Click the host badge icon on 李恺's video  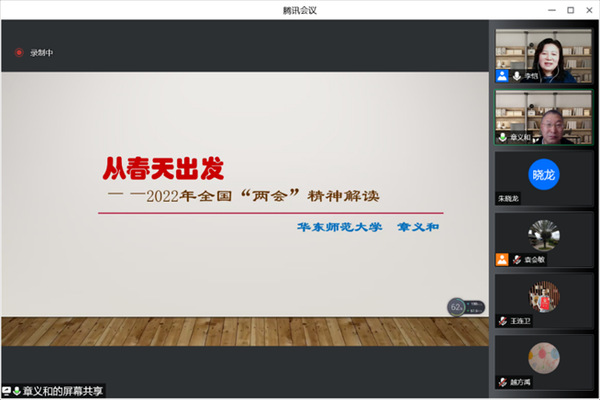coord(503,76)
